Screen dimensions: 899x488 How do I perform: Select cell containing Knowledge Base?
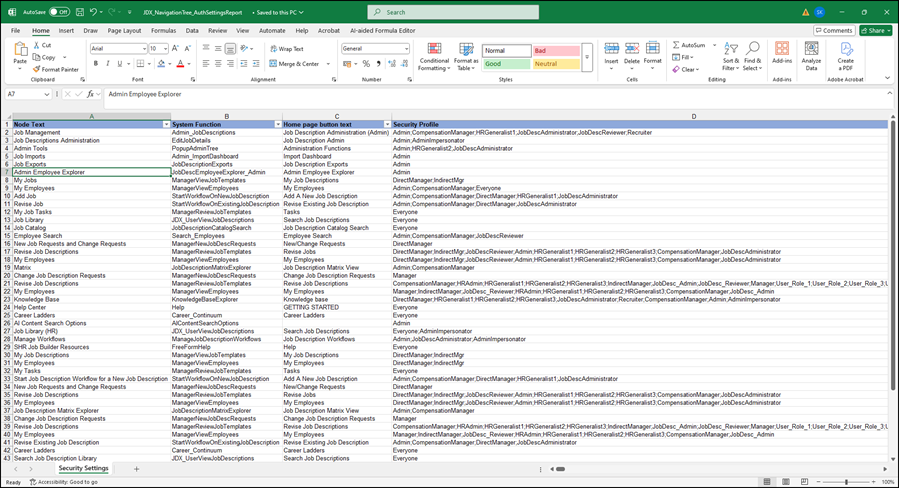click(92, 299)
